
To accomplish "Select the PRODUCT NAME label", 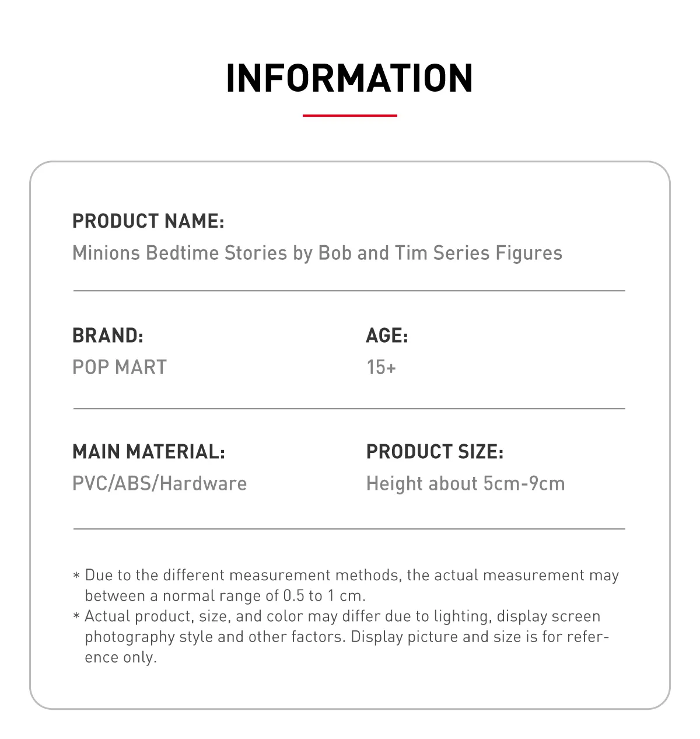I will coord(148,221).
